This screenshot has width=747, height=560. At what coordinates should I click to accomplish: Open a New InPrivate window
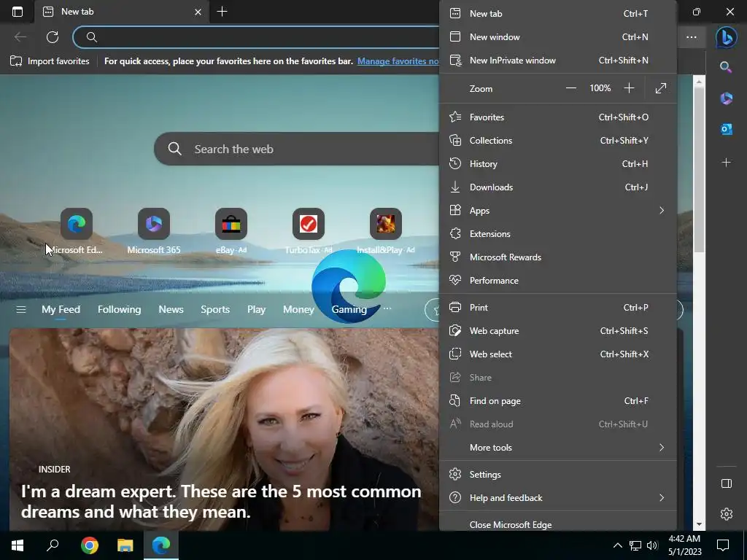[558, 61]
